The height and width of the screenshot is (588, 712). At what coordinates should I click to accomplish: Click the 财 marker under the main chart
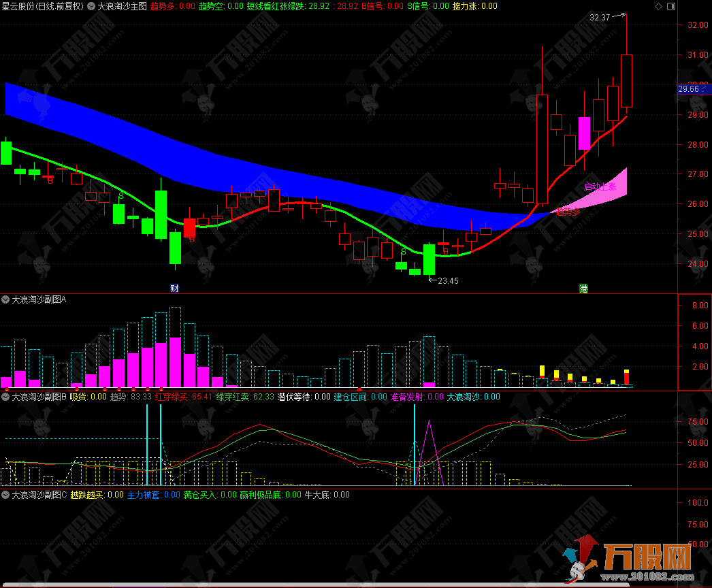[x=174, y=289]
